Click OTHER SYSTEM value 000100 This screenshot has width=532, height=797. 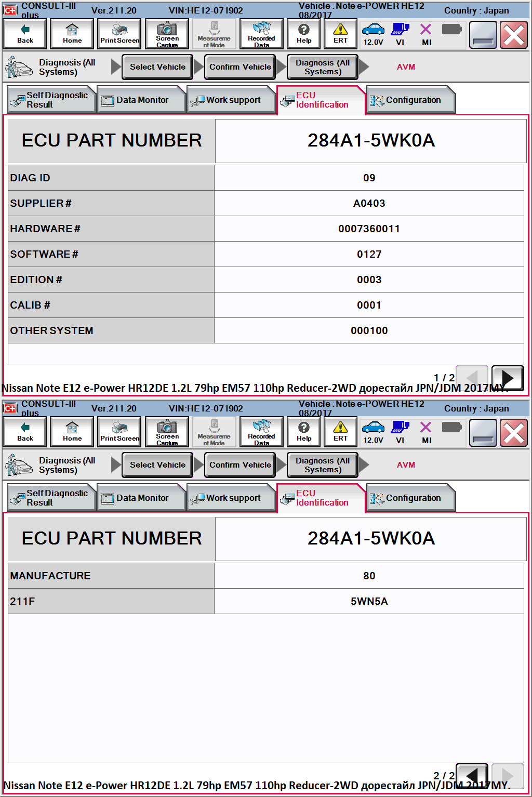[369, 330]
